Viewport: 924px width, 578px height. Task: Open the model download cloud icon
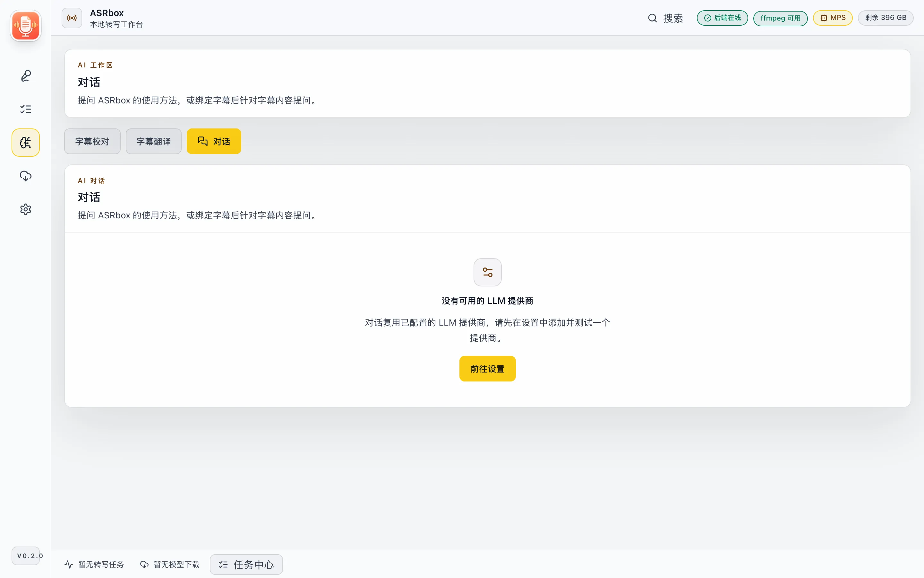[26, 176]
